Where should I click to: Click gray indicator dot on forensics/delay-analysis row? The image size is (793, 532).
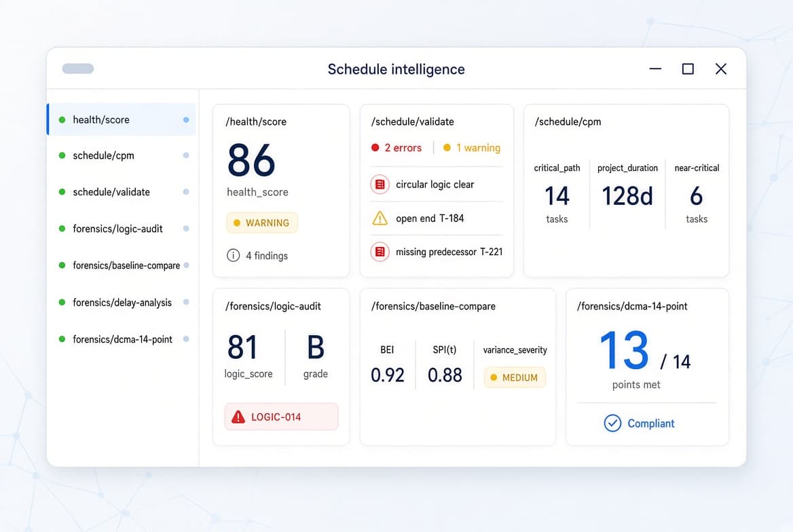[x=186, y=303]
